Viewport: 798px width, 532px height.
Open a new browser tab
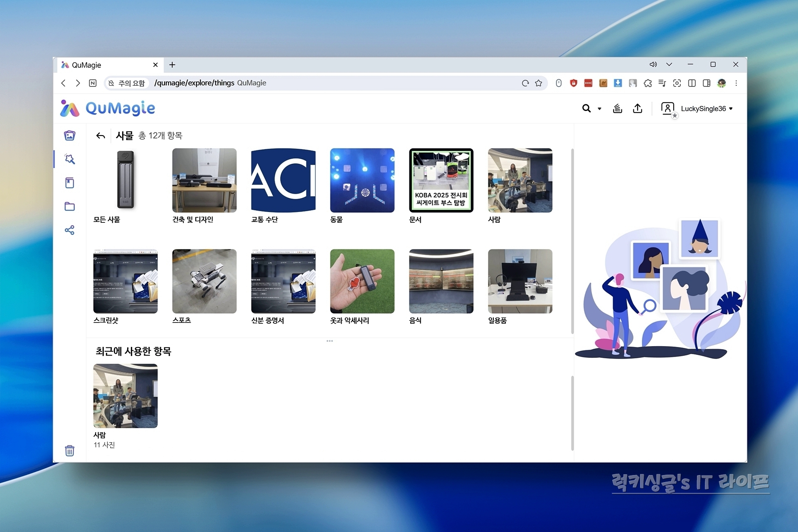(172, 65)
